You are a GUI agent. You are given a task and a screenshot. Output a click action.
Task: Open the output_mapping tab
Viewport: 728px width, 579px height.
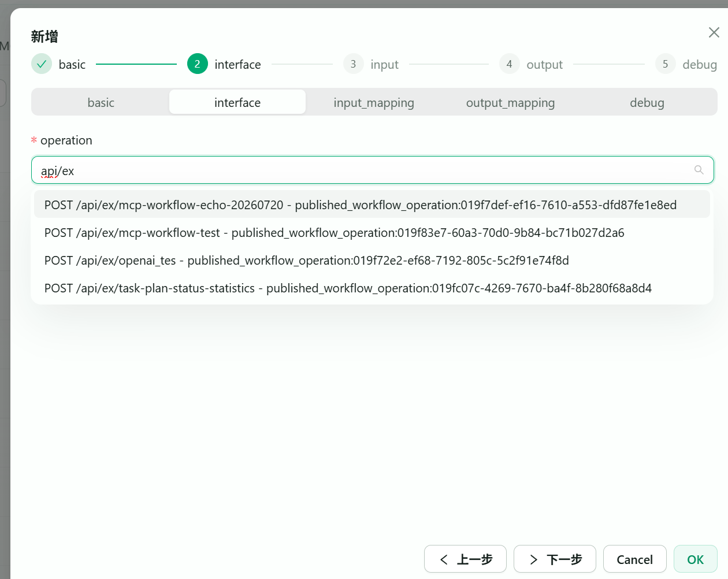click(511, 102)
